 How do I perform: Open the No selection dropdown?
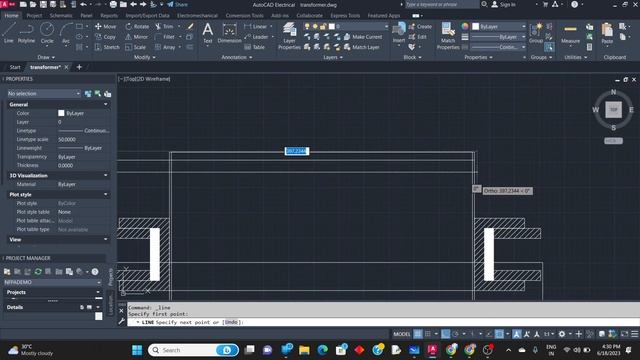(44, 93)
